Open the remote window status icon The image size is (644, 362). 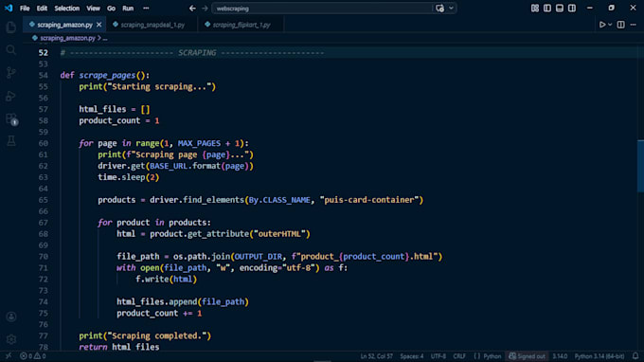(9, 356)
